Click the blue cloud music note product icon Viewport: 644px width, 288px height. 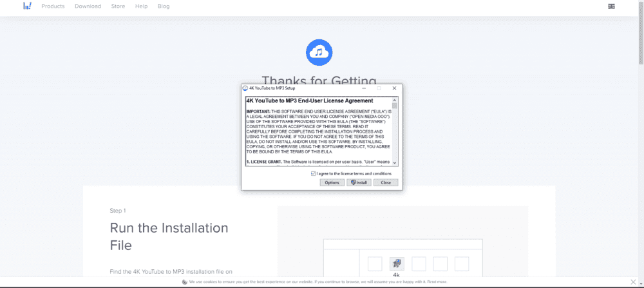[x=319, y=52]
